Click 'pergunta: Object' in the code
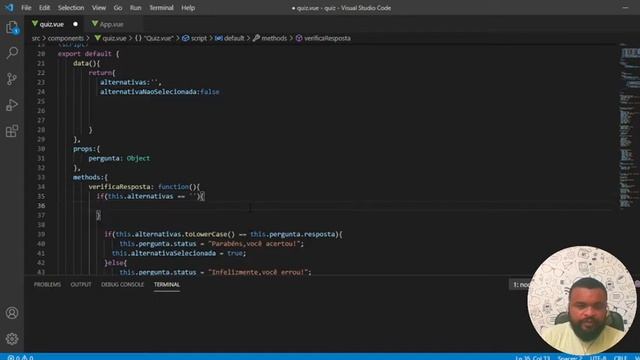 (x=119, y=158)
